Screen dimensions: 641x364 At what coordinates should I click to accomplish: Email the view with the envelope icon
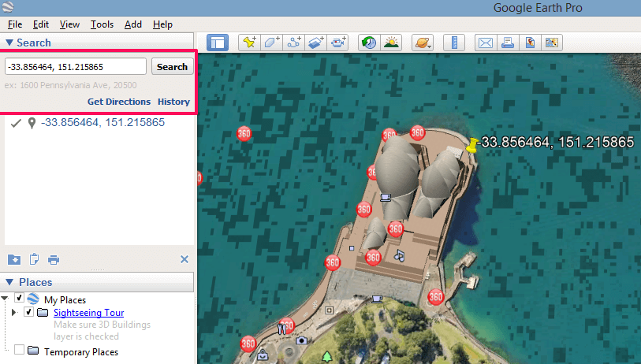[486, 43]
